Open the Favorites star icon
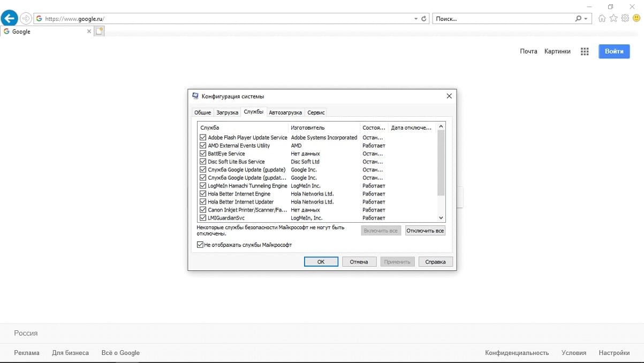The height and width of the screenshot is (363, 644). coord(613,19)
